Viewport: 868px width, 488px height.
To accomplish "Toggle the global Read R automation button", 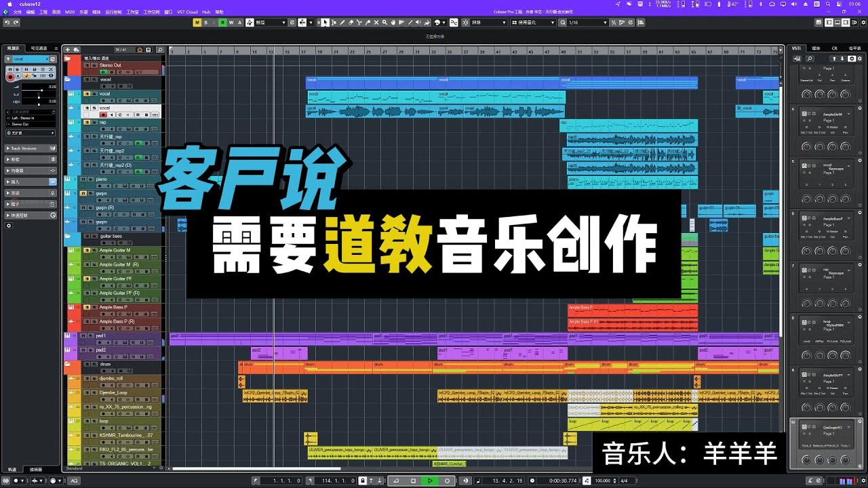I will coord(222,22).
